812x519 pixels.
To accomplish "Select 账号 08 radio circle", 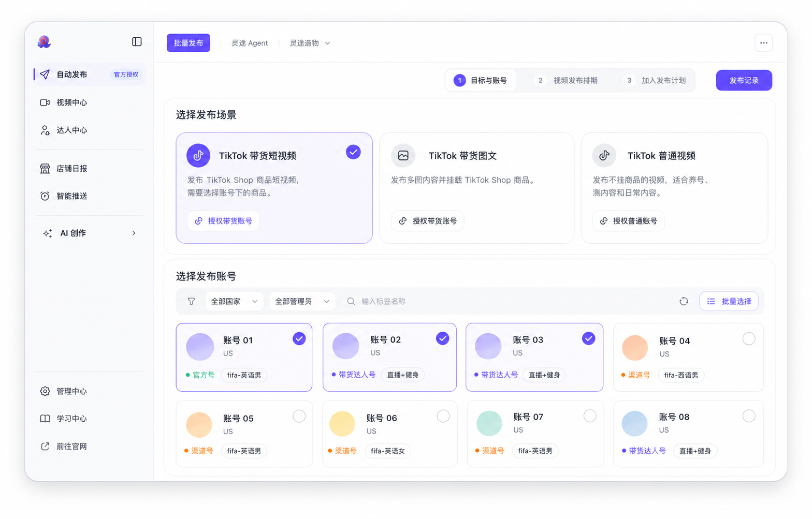I will [749, 416].
